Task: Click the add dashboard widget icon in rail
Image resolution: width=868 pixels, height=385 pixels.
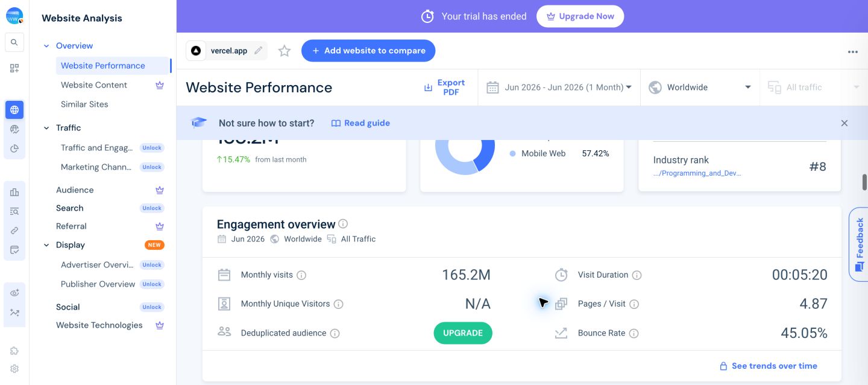Action: pos(14,68)
